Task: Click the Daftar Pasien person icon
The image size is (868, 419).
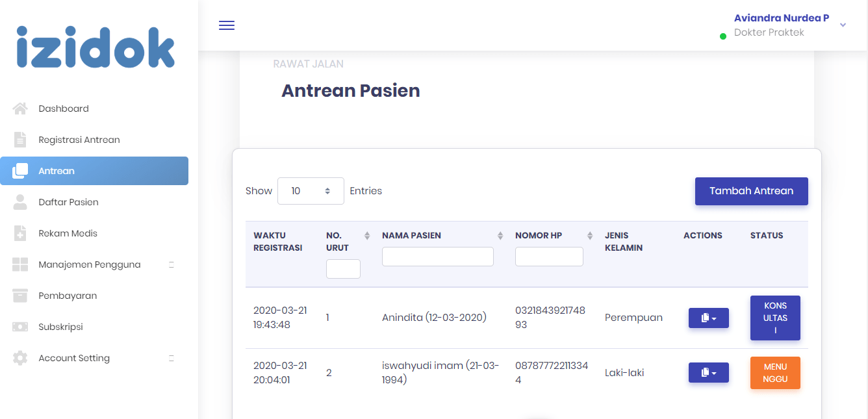Action: (x=20, y=202)
